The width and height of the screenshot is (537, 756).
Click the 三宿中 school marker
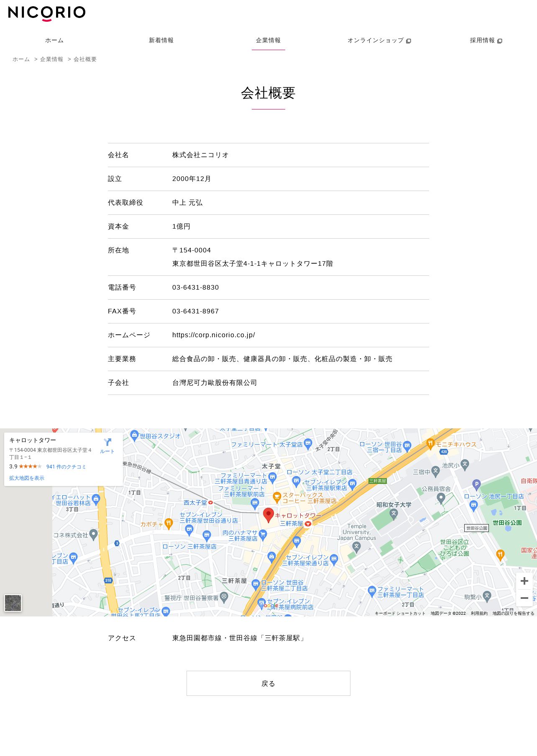click(x=435, y=471)
